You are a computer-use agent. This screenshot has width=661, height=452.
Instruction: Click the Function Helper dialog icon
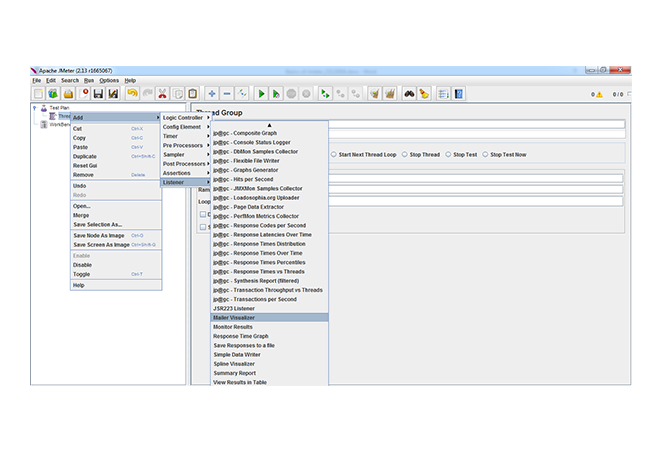[443, 94]
